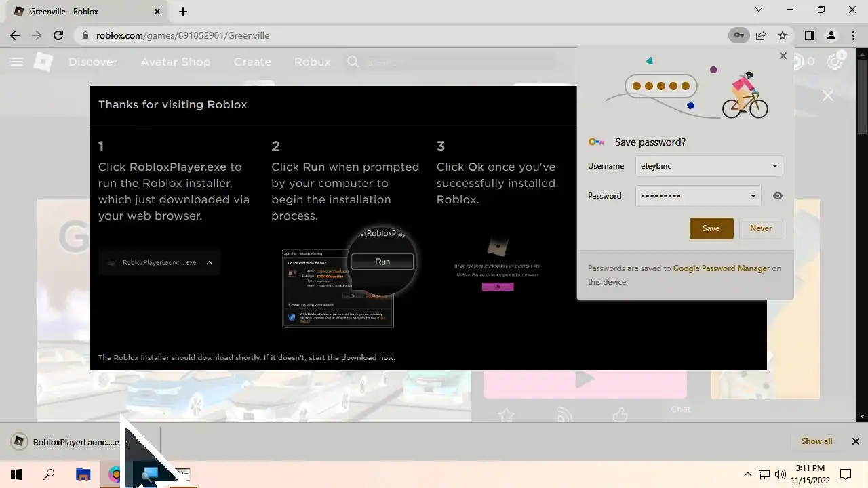Share this page icon in address bar
The image size is (868, 488).
click(x=761, y=35)
